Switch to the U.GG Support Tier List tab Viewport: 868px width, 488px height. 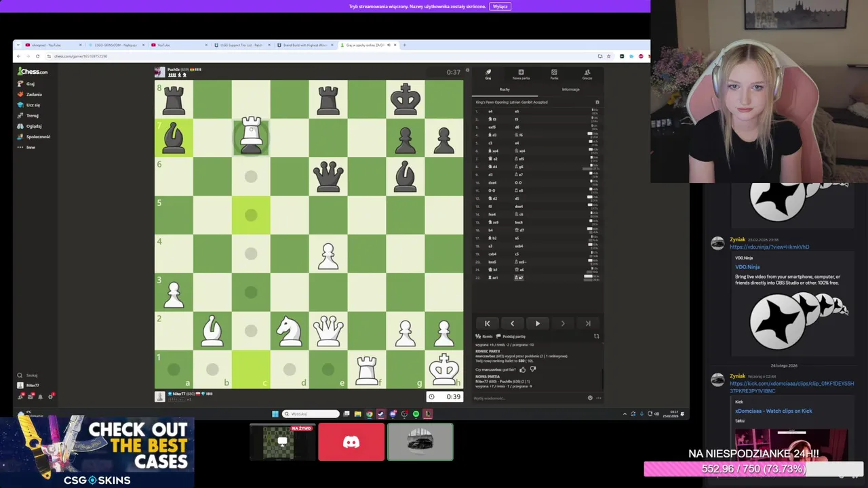241,45
